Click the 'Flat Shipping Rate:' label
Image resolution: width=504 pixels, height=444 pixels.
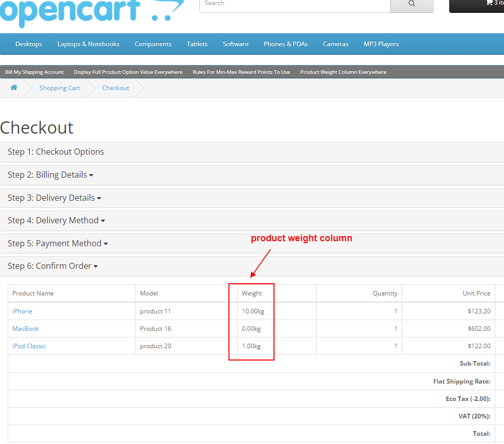point(462,382)
